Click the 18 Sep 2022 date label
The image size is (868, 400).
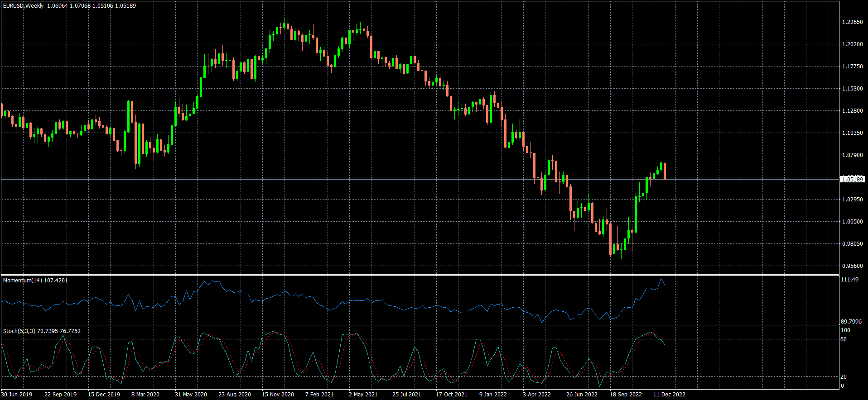[x=626, y=395]
